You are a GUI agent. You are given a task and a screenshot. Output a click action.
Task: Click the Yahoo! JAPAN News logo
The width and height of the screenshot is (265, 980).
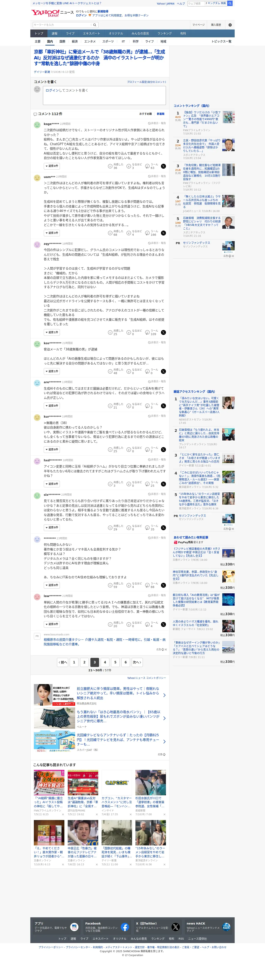pos(52,13)
